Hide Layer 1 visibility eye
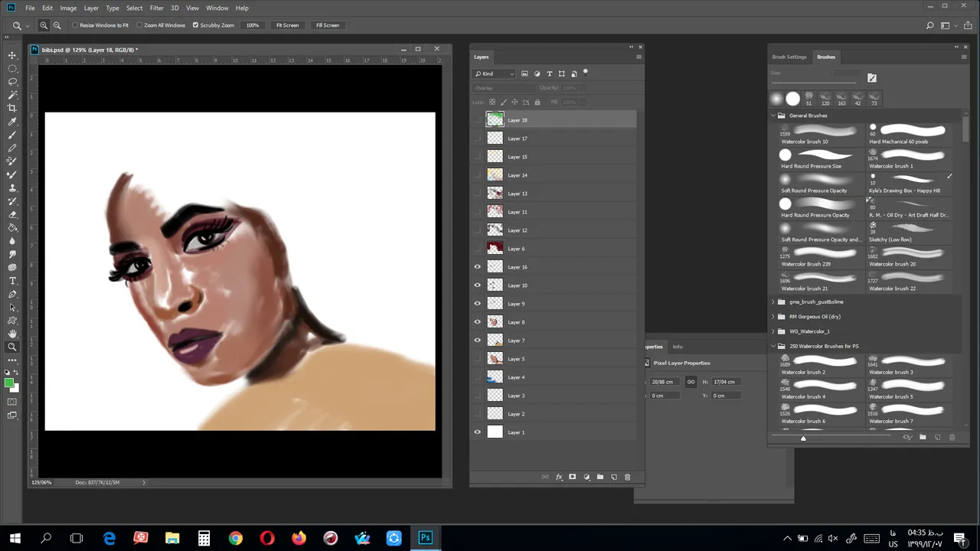This screenshot has width=980, height=551. point(478,432)
